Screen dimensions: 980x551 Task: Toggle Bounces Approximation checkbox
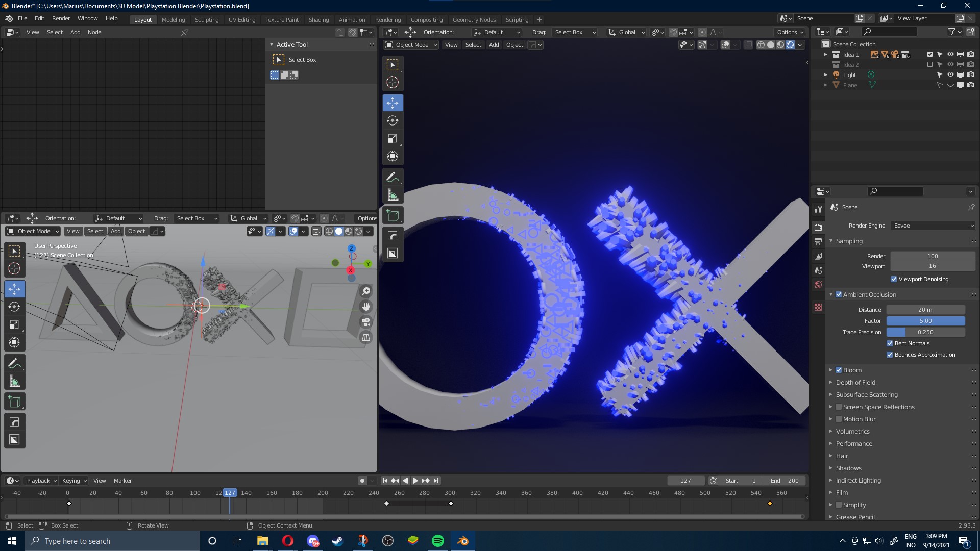click(x=890, y=355)
